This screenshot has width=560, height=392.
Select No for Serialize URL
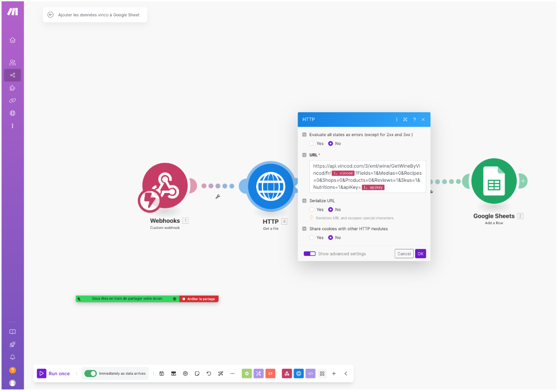[331, 210]
